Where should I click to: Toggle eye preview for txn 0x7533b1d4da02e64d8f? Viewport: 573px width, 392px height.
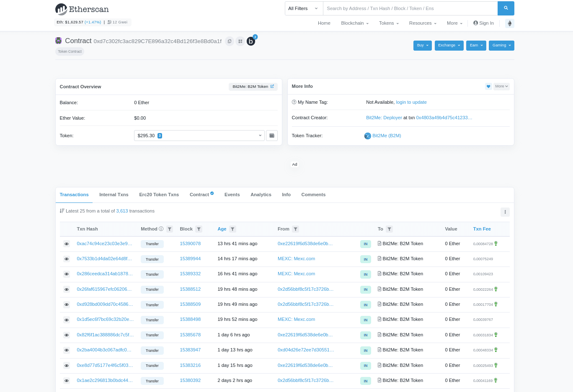coord(66,259)
